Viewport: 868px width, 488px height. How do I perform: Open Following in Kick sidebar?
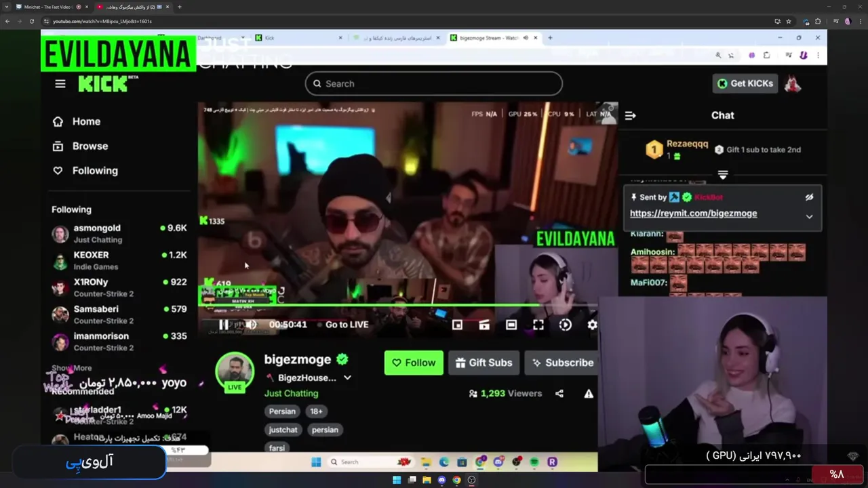tap(85, 171)
